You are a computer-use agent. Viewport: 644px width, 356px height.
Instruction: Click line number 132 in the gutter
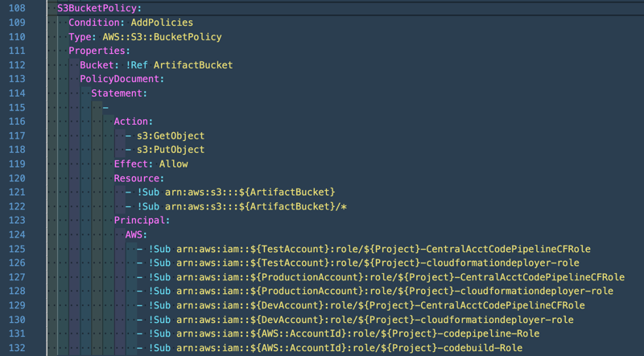[17, 348]
